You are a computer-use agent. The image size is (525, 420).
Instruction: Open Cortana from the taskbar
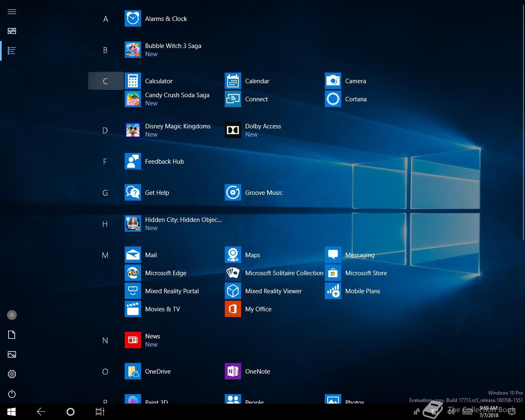[71, 412]
